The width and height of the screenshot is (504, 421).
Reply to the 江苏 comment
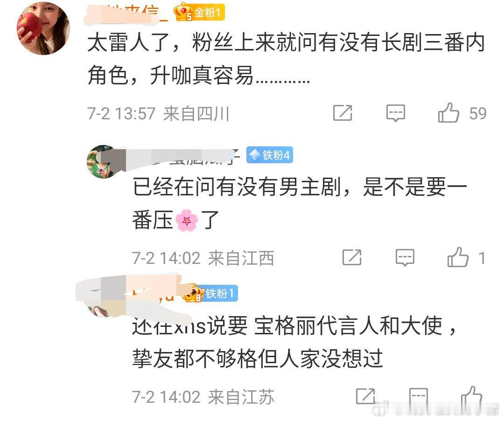pos(419,396)
